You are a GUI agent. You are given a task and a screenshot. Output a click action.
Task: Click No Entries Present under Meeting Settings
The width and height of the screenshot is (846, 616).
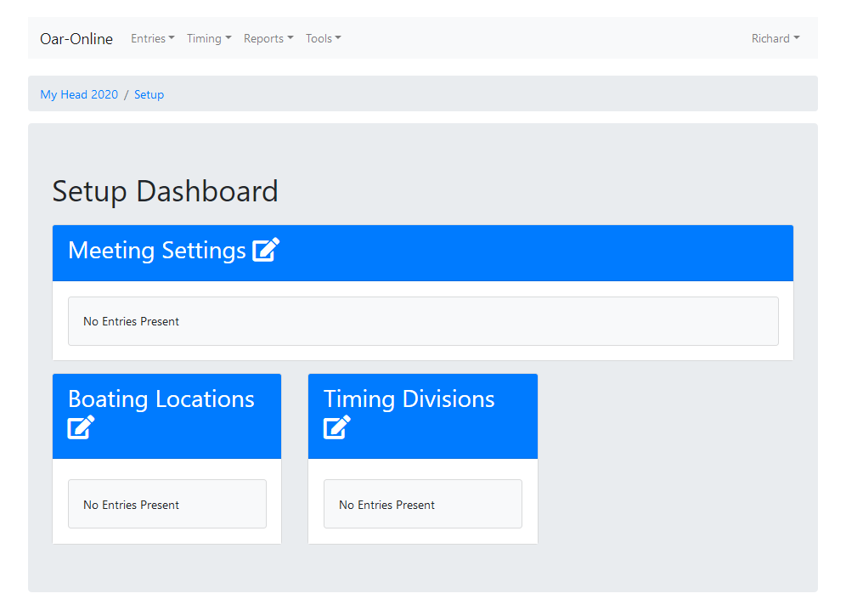point(132,321)
